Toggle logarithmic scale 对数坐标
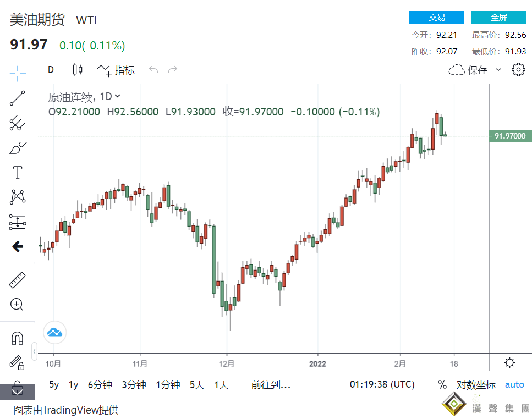532x419 pixels. pos(476,385)
